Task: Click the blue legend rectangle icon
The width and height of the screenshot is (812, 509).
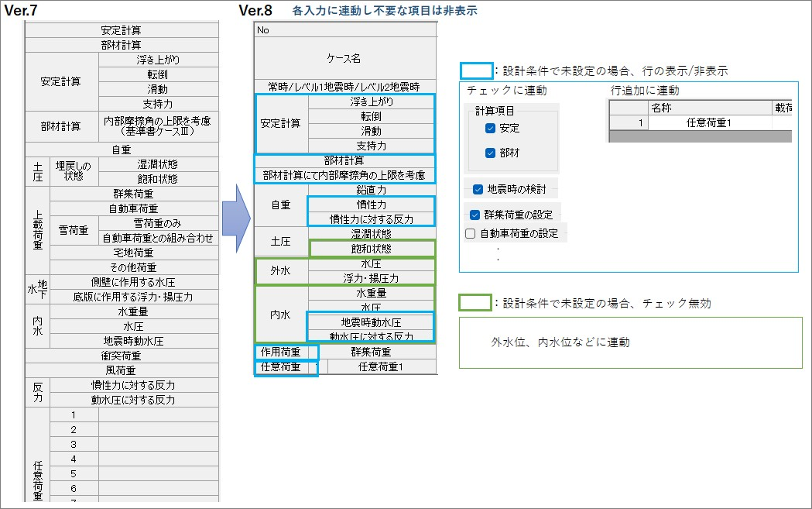Action: click(477, 71)
